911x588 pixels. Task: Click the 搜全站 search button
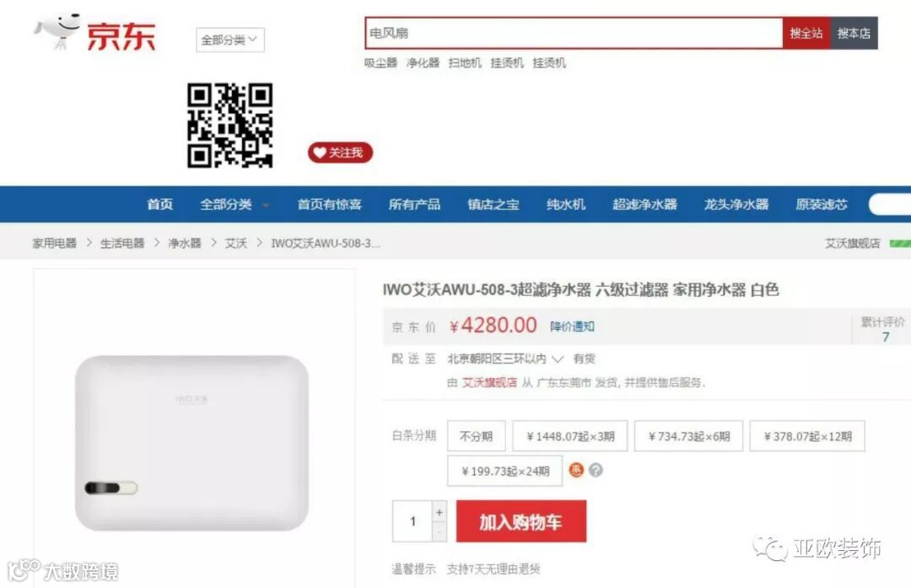[806, 33]
